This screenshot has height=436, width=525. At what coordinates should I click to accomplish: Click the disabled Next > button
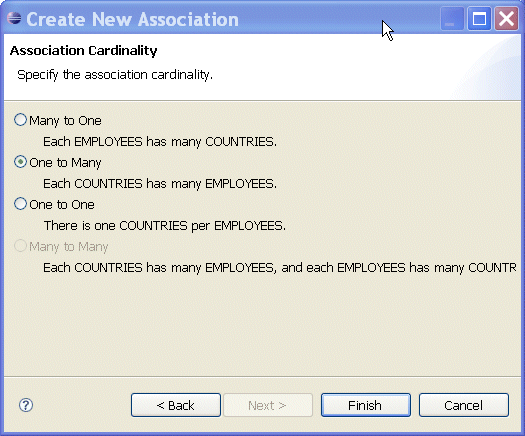[268, 405]
